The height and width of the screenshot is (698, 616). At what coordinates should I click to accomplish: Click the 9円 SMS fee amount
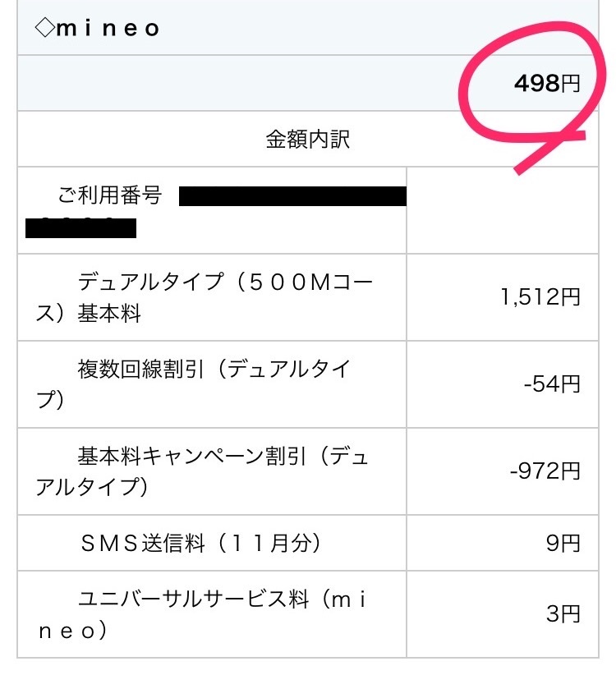(x=563, y=543)
